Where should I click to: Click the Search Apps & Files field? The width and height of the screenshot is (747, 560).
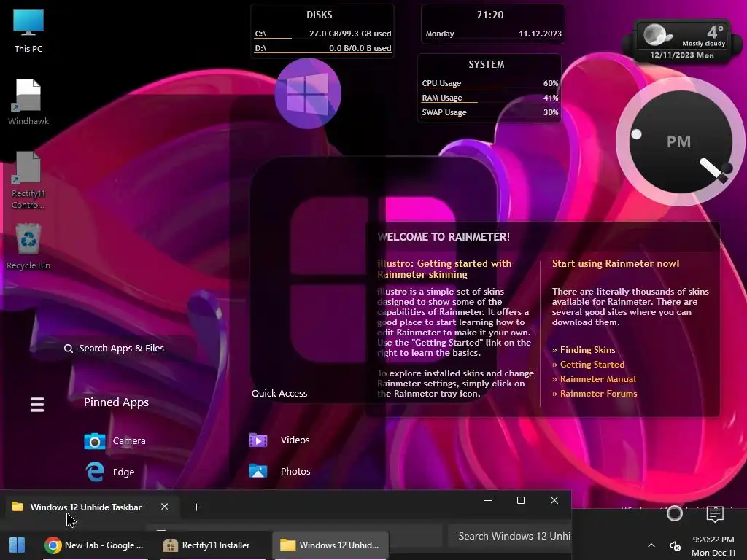click(115, 349)
